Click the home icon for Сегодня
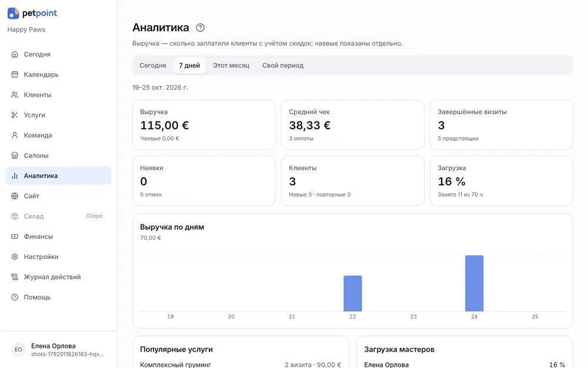This screenshot has height=368, width=588. point(15,54)
